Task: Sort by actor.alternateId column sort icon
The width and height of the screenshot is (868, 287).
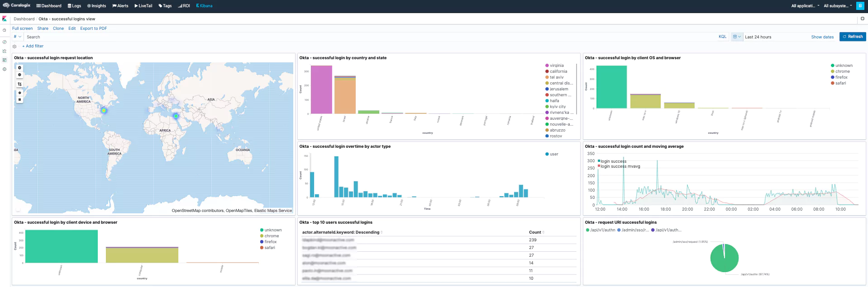Action: 382,232
